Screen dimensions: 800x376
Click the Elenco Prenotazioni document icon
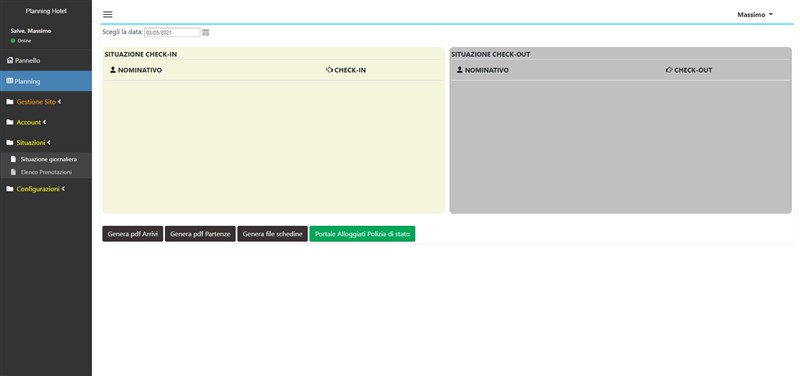[14, 172]
